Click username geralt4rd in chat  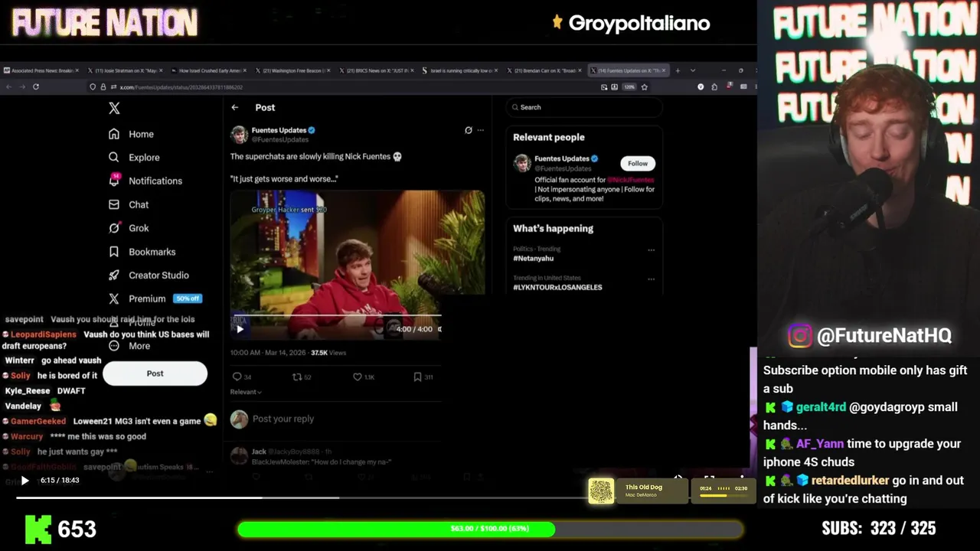point(821,407)
